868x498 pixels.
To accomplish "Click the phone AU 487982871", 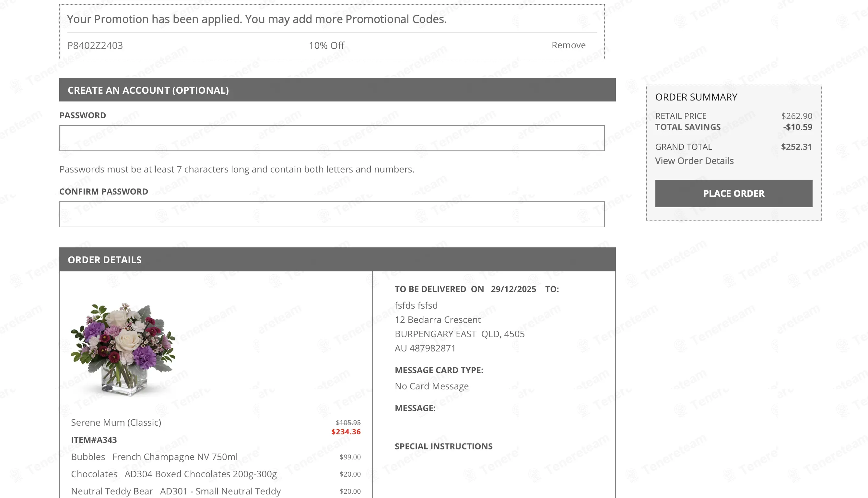I will [x=425, y=348].
